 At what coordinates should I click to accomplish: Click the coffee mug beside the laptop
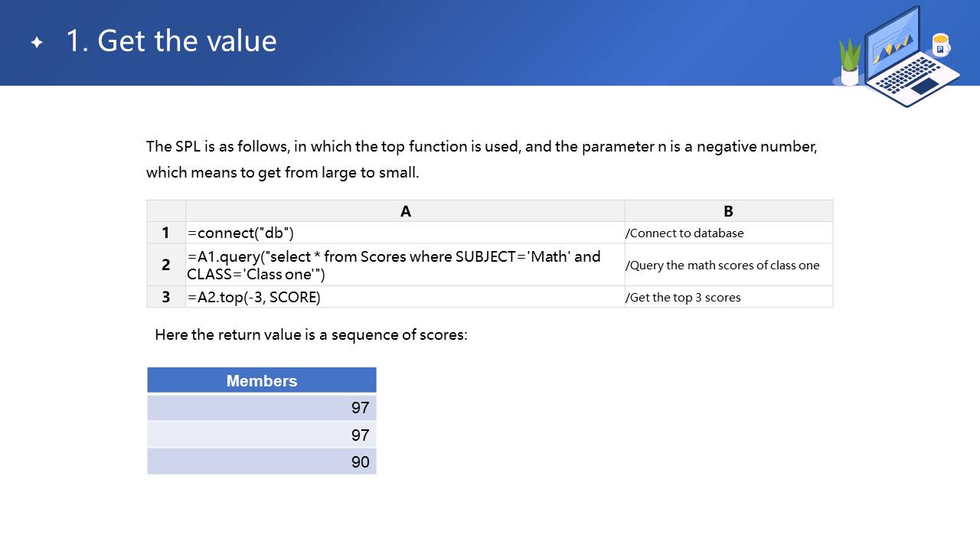point(941,45)
